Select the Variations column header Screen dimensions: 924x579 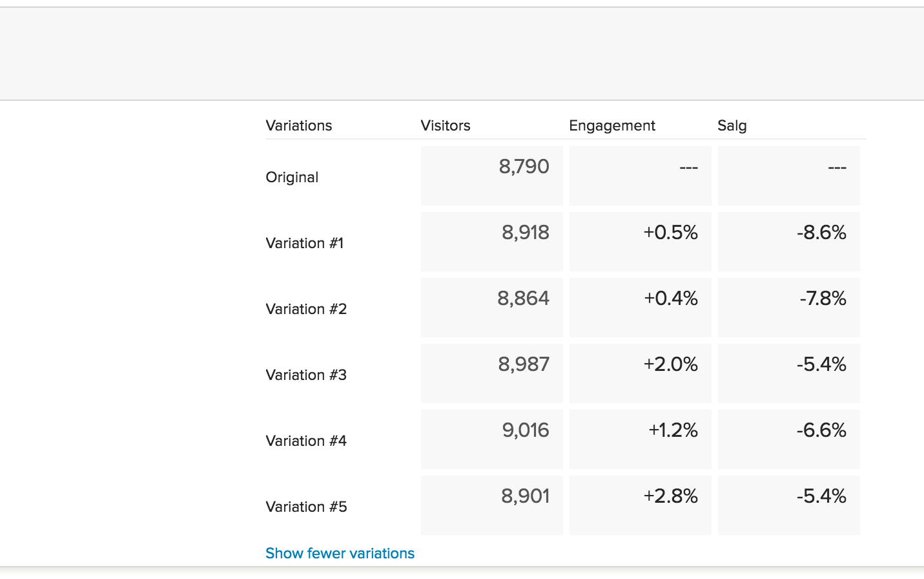(x=298, y=125)
